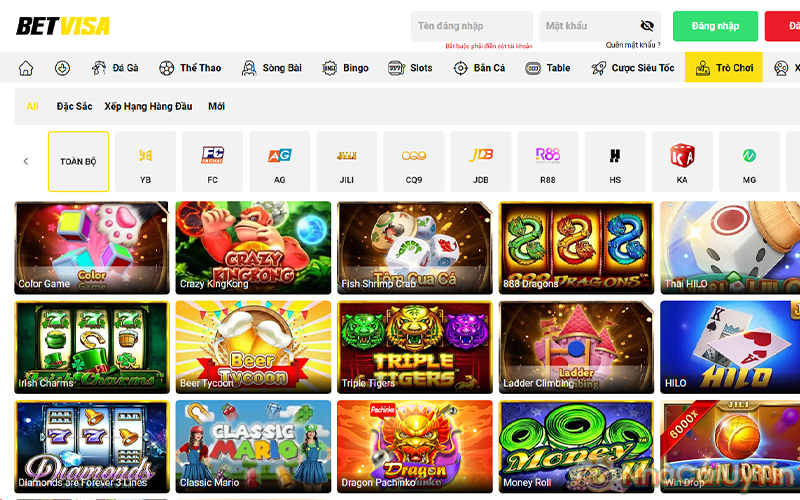This screenshot has width=800, height=500.
Task: Open the Đá Gà rooster category
Action: coord(115,68)
